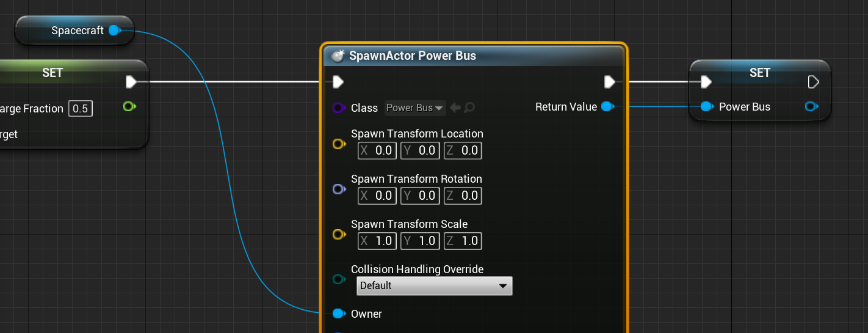Click the Spawn Transform Location pin
The width and height of the screenshot is (868, 333).
point(338,144)
